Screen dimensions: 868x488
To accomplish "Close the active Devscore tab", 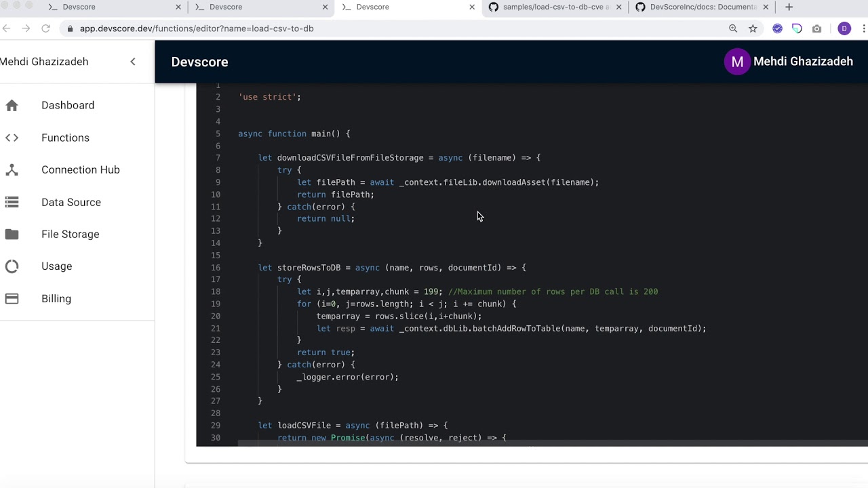I will point(472,7).
